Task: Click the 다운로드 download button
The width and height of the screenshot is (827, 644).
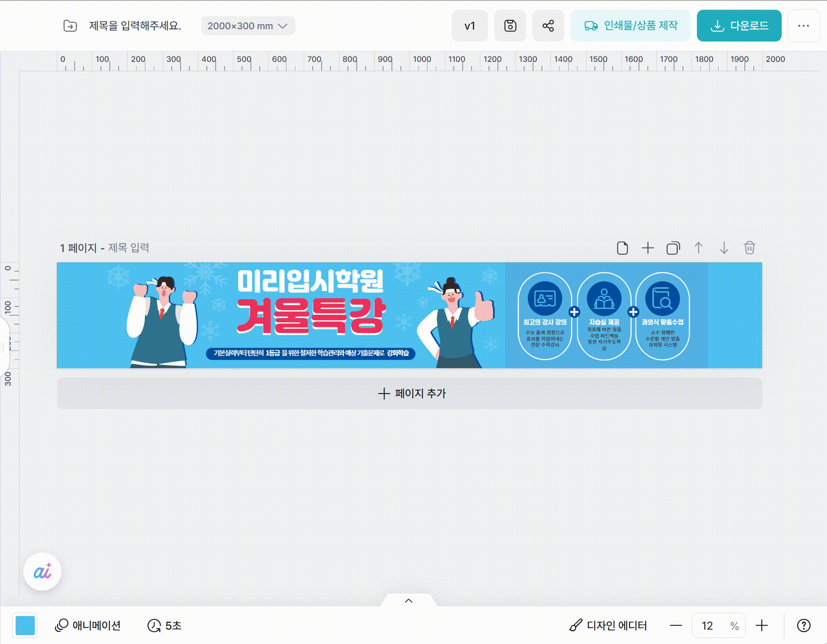Action: point(739,26)
